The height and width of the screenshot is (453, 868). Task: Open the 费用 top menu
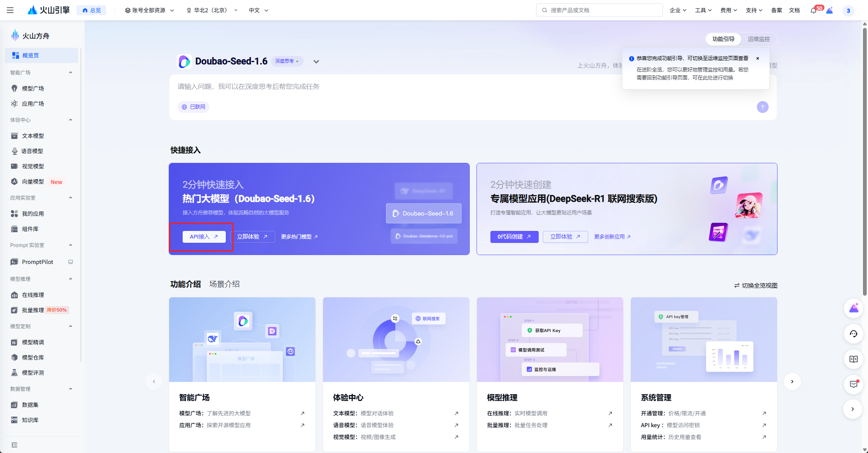(x=728, y=10)
